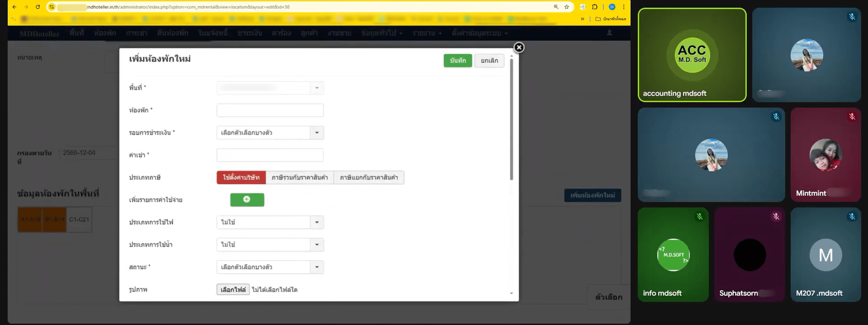Viewport: 868px width, 325px height.
Task: Click the ค่าเช่า rent input field
Action: (x=270, y=155)
